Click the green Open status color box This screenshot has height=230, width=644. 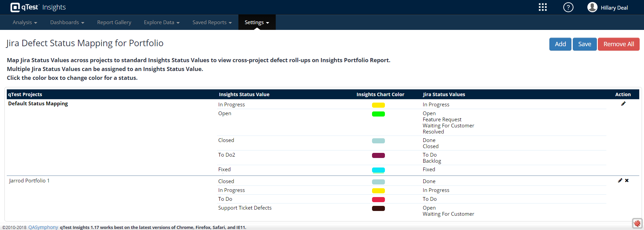[378, 114]
